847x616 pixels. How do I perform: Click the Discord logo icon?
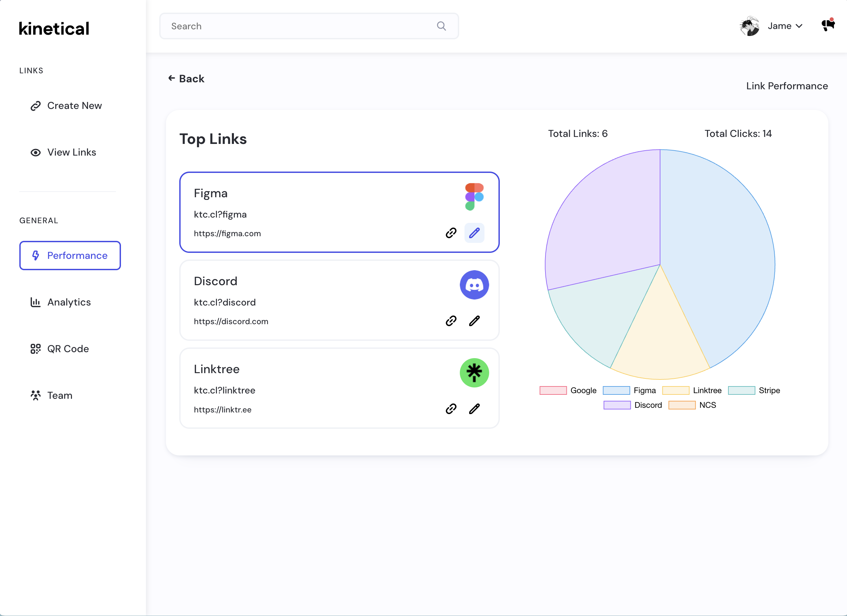[474, 285]
